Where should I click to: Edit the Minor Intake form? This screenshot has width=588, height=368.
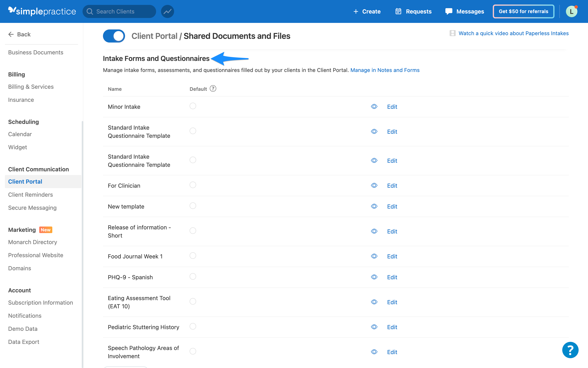(392, 107)
